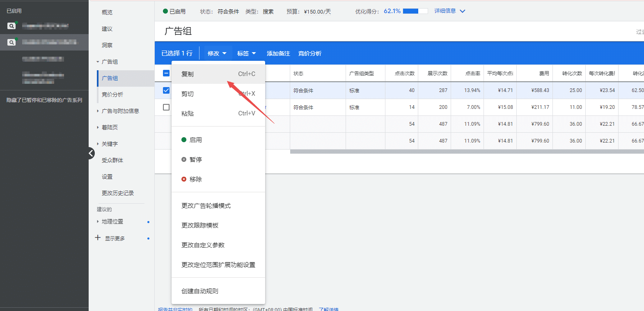The width and height of the screenshot is (644, 311).
Task: Click the horizontal scrollbar under the table
Action: tap(467, 152)
